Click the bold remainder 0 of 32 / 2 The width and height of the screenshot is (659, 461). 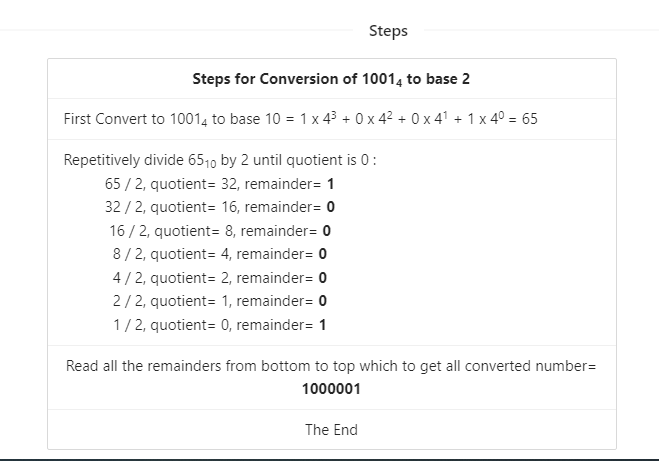point(330,207)
